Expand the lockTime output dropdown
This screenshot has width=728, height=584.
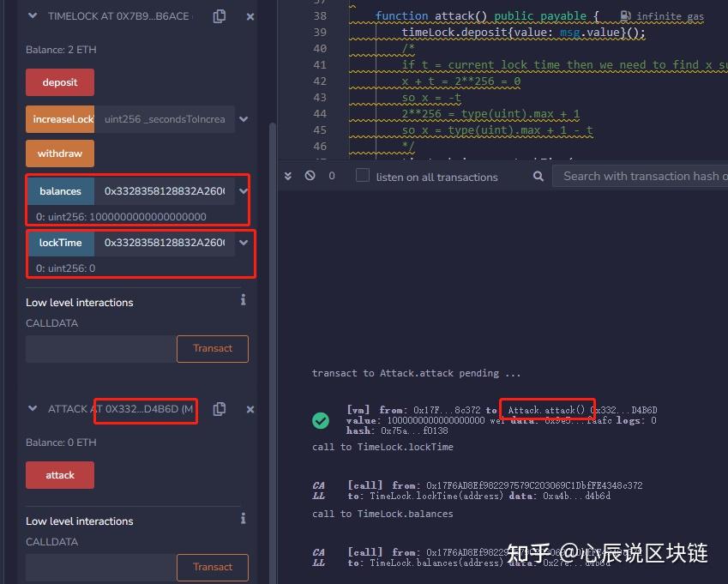(x=244, y=243)
